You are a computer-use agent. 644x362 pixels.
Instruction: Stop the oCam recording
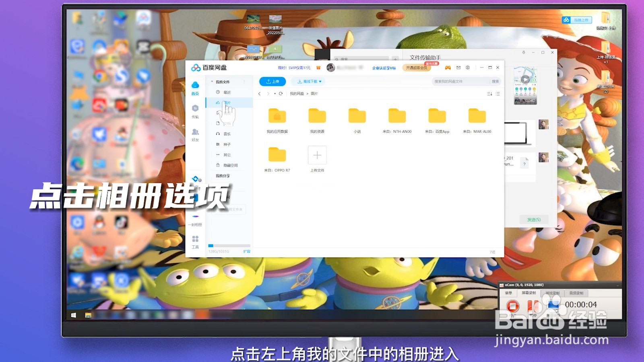point(513,306)
